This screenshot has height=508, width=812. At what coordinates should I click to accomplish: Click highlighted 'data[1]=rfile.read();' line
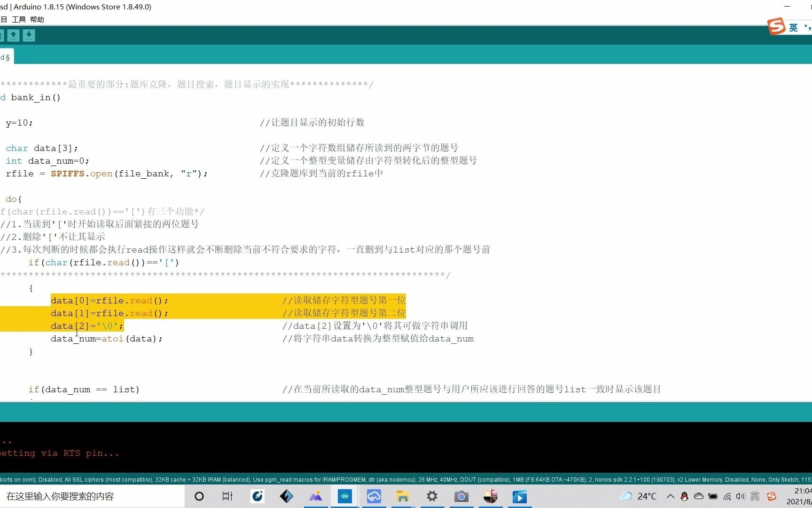[109, 313]
